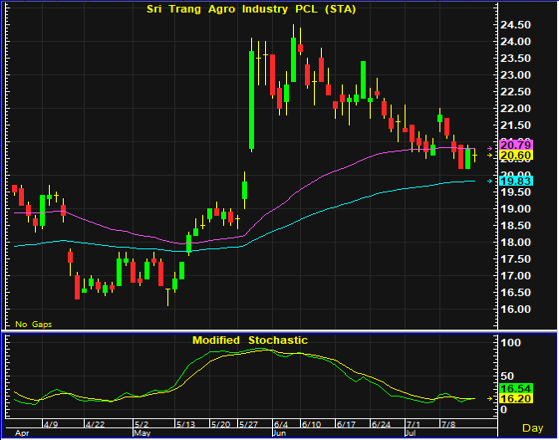Click the 4/9 date marker
The height and width of the screenshot is (440, 559).
51,424
